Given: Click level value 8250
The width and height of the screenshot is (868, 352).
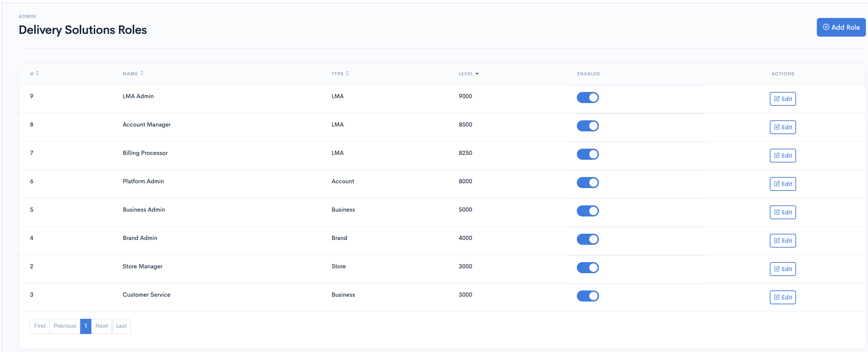Looking at the screenshot, I should click(x=465, y=153).
